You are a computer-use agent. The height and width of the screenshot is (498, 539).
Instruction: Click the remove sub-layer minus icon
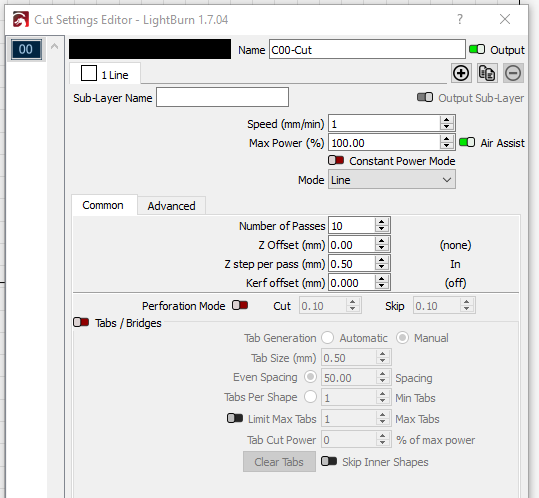click(x=513, y=73)
